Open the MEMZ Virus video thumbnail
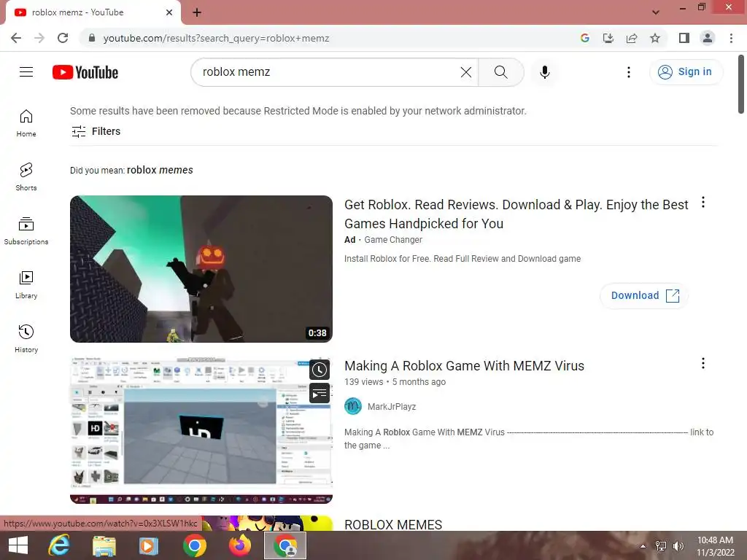Viewport: 747px width, 560px height. coord(201,430)
